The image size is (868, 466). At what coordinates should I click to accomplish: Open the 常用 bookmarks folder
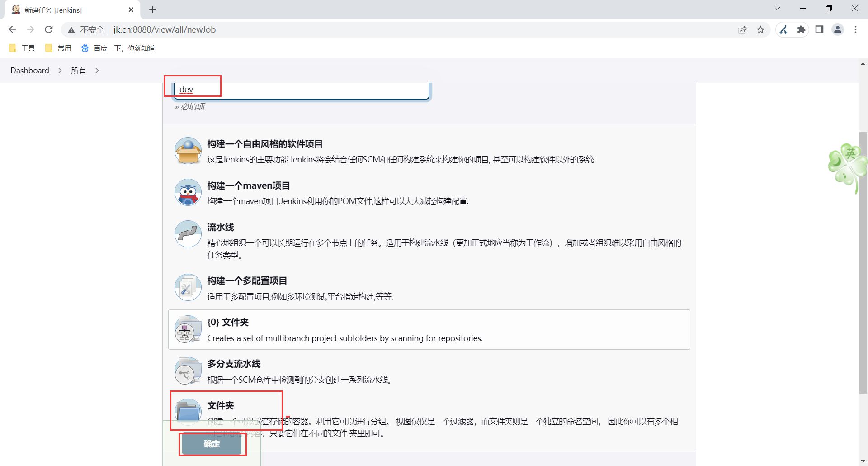(x=58, y=48)
